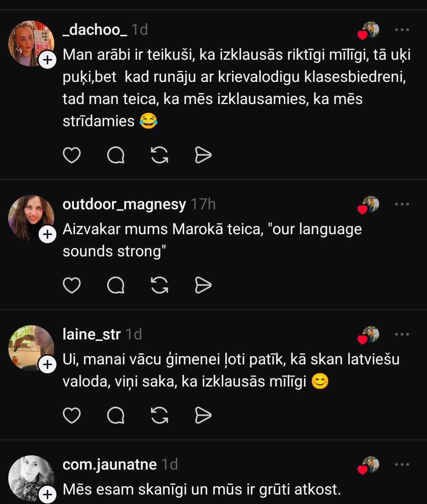The height and width of the screenshot is (504, 427).
Task: Reply to outdoor_magnesy's comment
Action: click(116, 285)
